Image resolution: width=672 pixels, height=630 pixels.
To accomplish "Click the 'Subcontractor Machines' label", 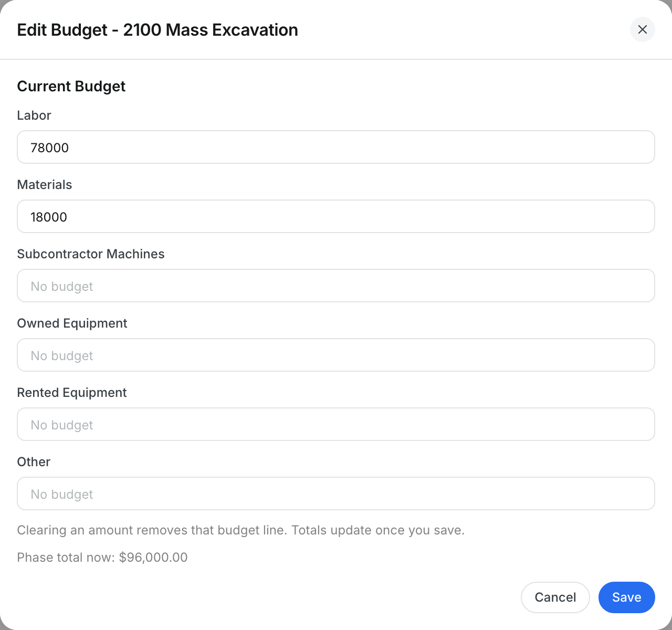I will pos(91,254).
